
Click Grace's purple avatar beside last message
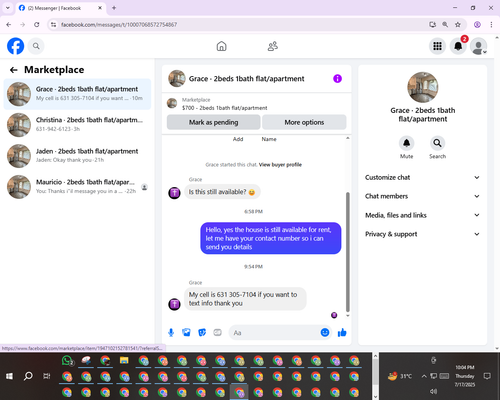pos(174,304)
